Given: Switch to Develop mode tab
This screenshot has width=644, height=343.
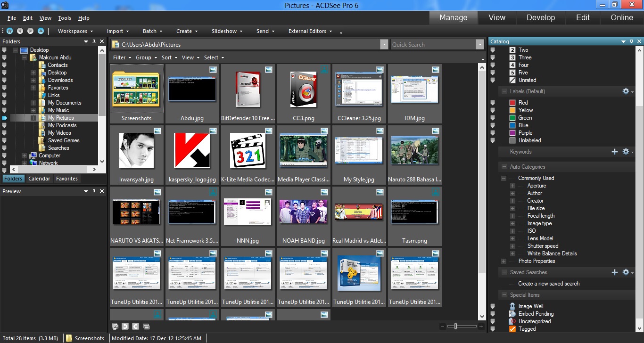Looking at the screenshot, I should [541, 17].
